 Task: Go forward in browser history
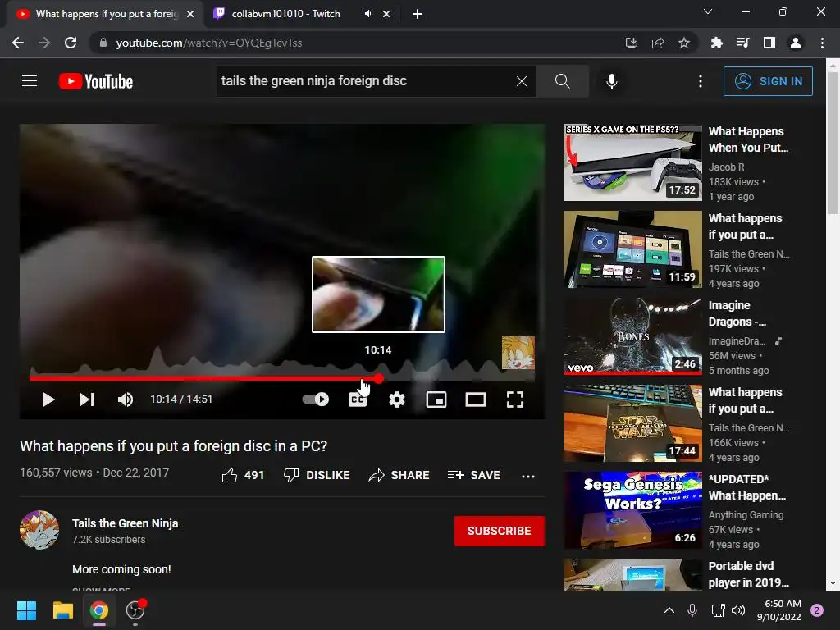44,43
